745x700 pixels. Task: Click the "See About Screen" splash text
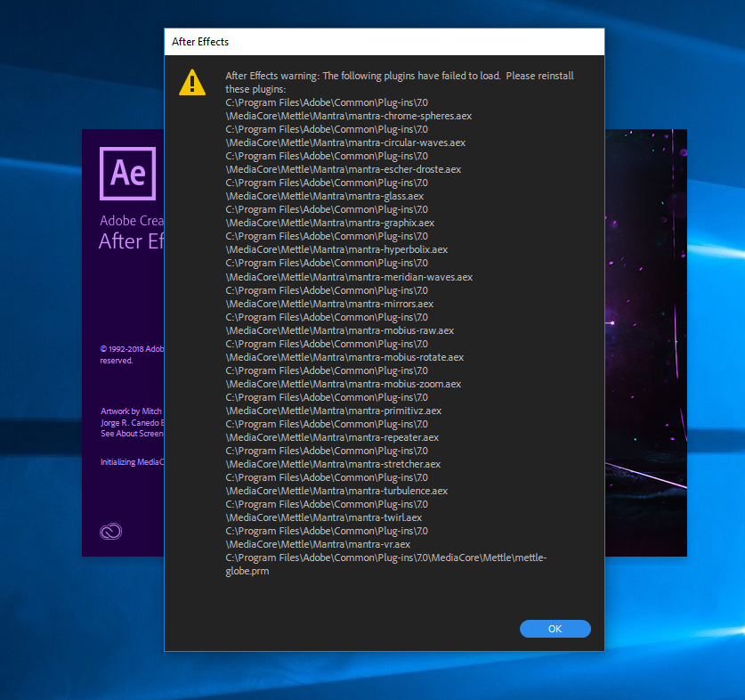[132, 433]
